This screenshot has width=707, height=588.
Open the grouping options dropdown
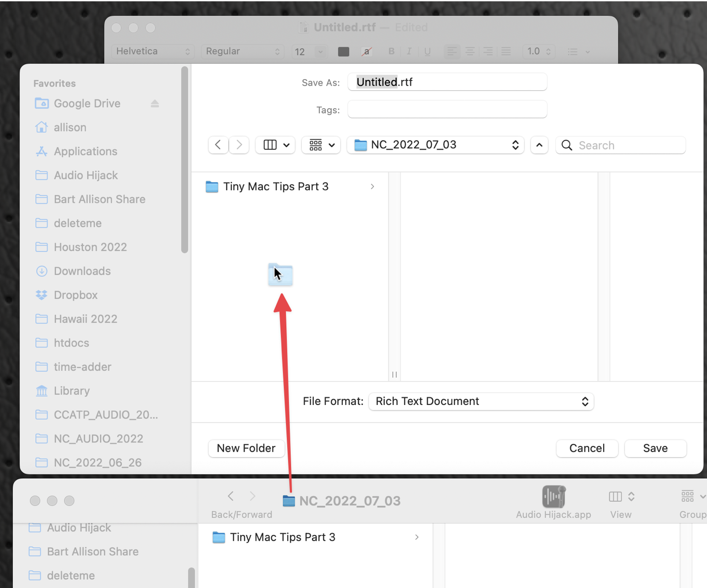point(321,145)
